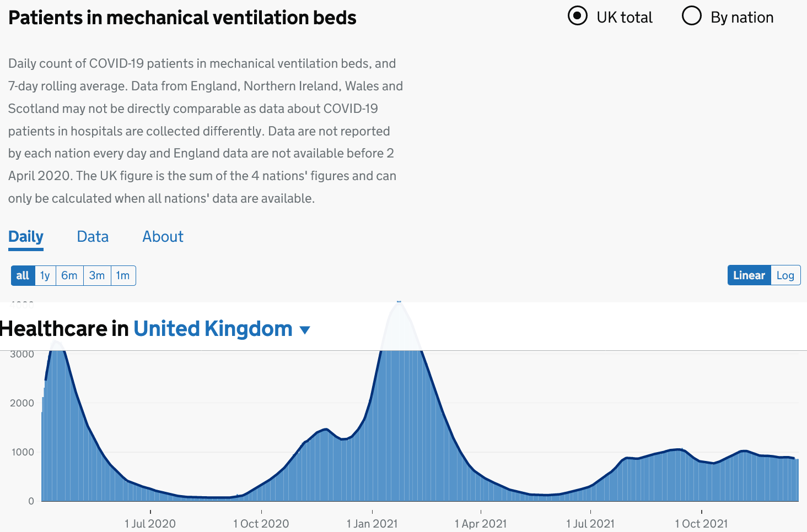Screen dimensions: 807x532
Task: Click the 1 Apr 2021 axis marker
Action: pyautogui.click(x=481, y=523)
